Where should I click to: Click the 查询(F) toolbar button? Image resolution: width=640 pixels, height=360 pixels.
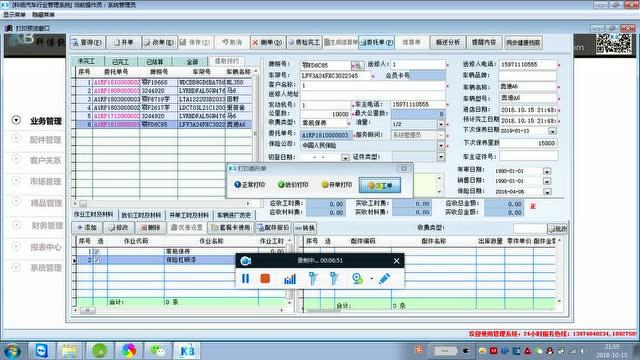click(x=87, y=42)
